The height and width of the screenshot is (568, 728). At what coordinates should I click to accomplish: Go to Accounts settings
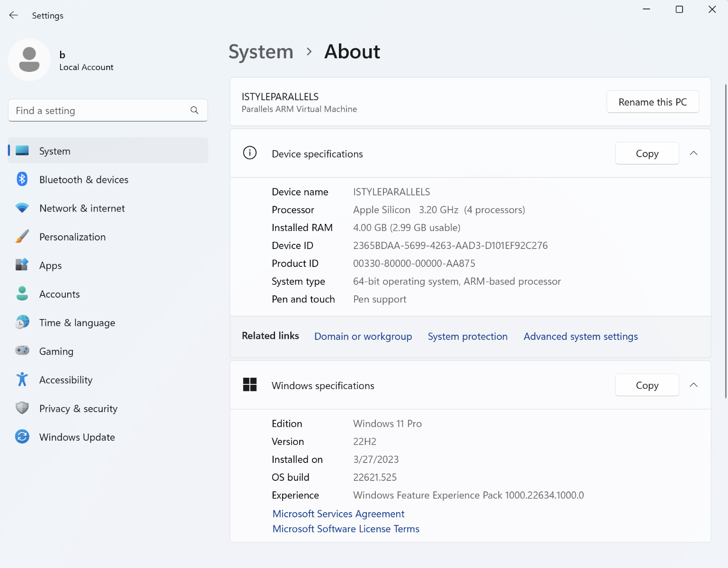pos(60,294)
